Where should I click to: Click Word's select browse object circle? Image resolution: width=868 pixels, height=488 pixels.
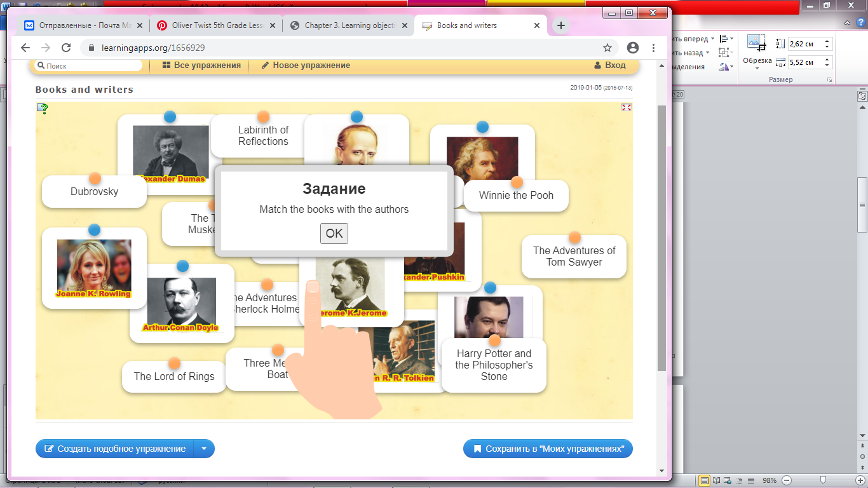tap(862, 456)
